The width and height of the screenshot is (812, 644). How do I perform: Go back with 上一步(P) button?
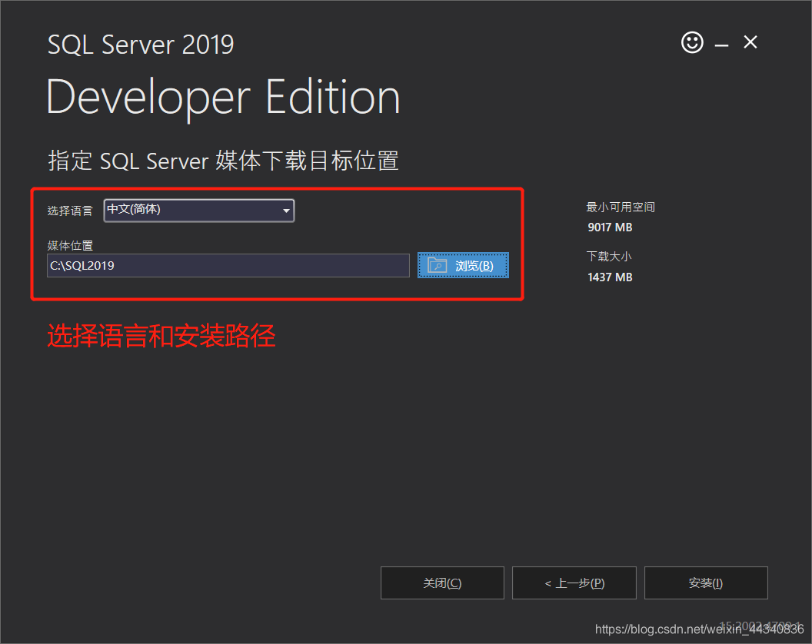[574, 583]
